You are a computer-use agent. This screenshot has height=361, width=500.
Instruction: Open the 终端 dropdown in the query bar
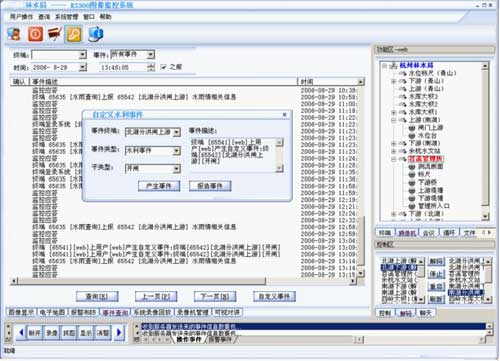[83, 55]
